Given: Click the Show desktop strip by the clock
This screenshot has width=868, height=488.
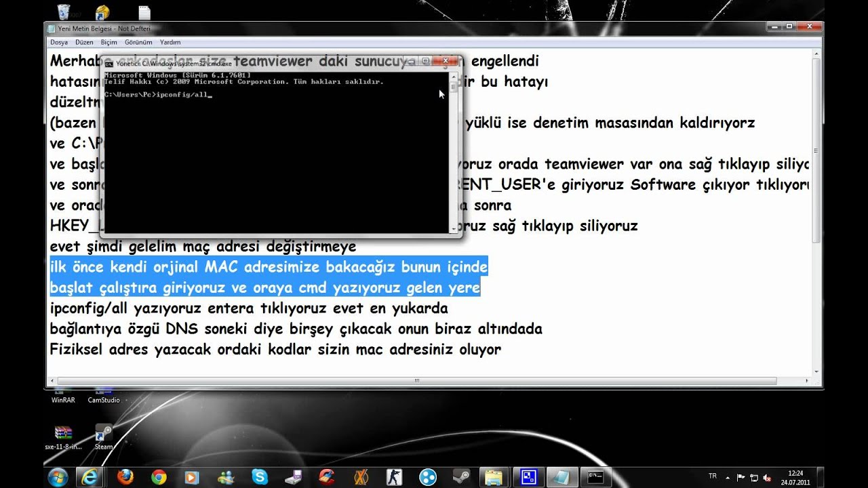Looking at the screenshot, I should 821,477.
